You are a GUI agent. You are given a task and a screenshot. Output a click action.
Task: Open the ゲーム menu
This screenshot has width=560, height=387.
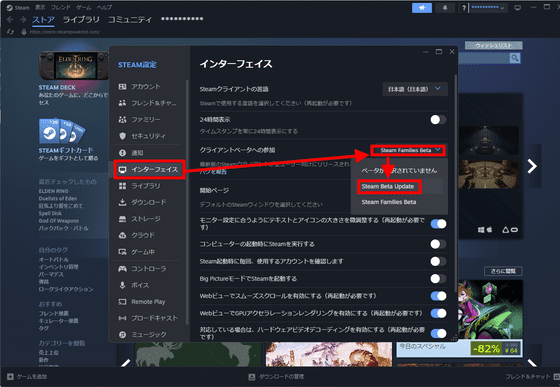[x=84, y=7]
